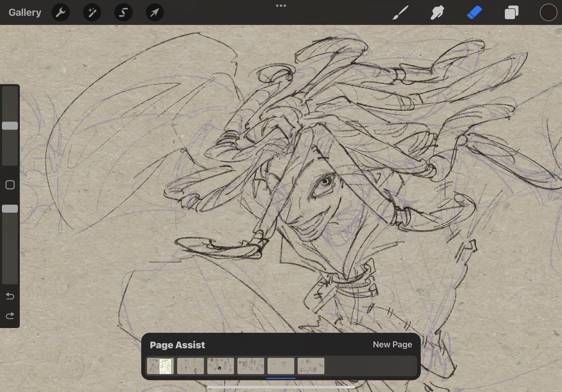Screen dimensions: 562x392
Task: Tap the square Modify button in sidebar
Action: pyautogui.click(x=10, y=185)
